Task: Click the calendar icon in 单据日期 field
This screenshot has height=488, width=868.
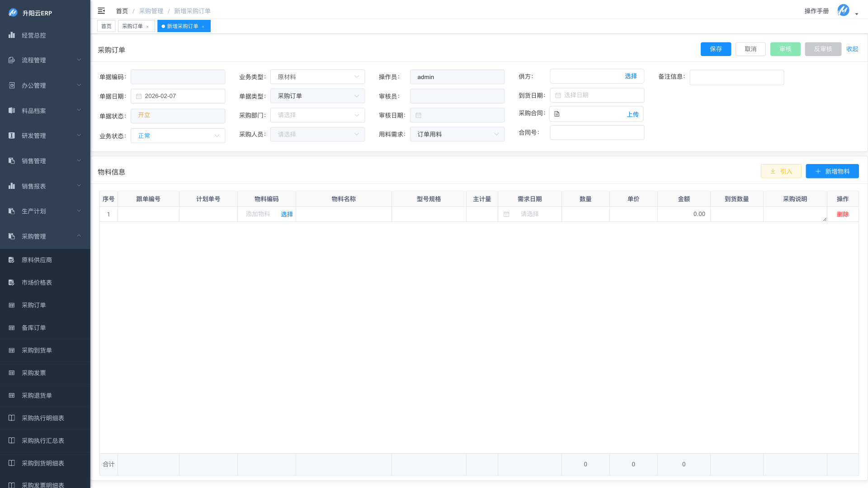Action: point(139,96)
